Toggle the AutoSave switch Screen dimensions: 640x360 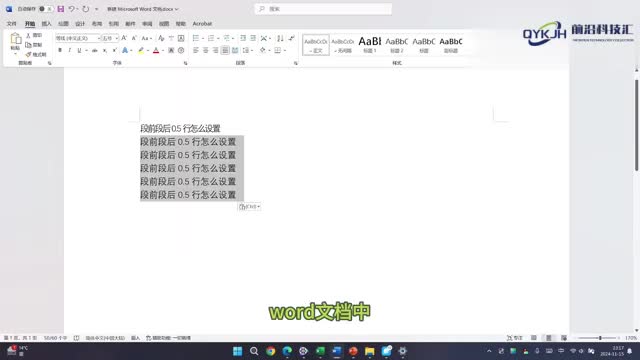46,9
